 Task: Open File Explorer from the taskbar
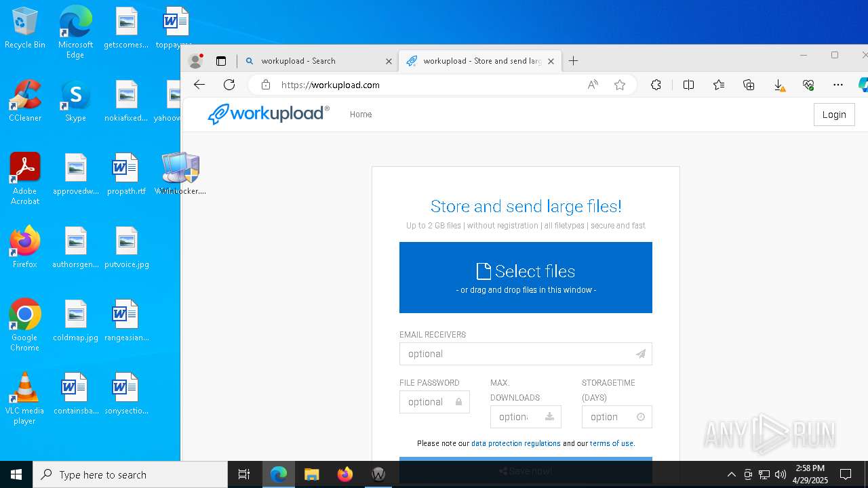pyautogui.click(x=311, y=474)
